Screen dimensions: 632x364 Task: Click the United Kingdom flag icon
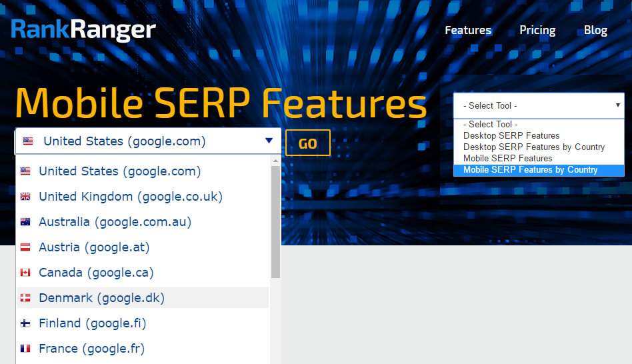25,197
